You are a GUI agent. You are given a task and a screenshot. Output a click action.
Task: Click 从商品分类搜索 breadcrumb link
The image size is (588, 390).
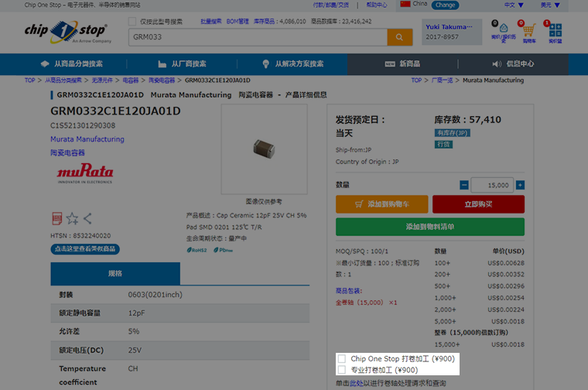click(x=63, y=80)
